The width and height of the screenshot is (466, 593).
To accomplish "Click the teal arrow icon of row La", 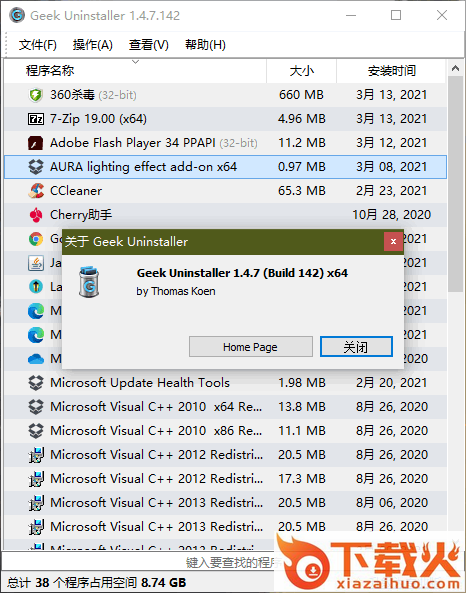I will [x=36, y=287].
